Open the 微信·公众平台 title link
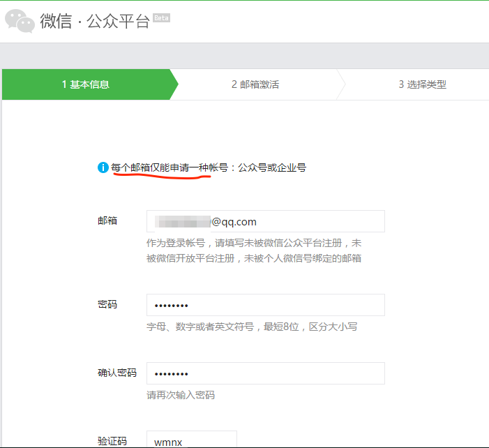The width and height of the screenshot is (489, 448). click(95, 21)
